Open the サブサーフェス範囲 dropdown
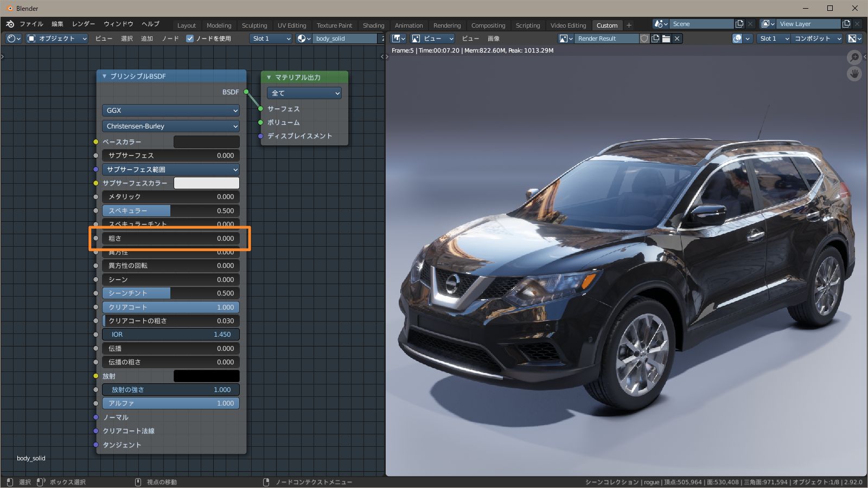Viewport: 868px width, 488px height. coord(171,169)
